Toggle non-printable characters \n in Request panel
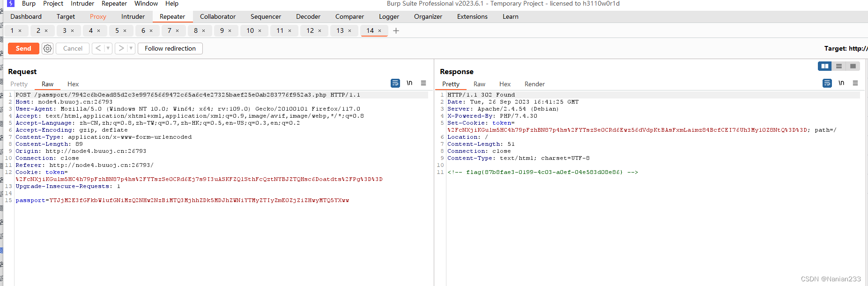Viewport: 868px width, 286px height. pyautogui.click(x=409, y=83)
